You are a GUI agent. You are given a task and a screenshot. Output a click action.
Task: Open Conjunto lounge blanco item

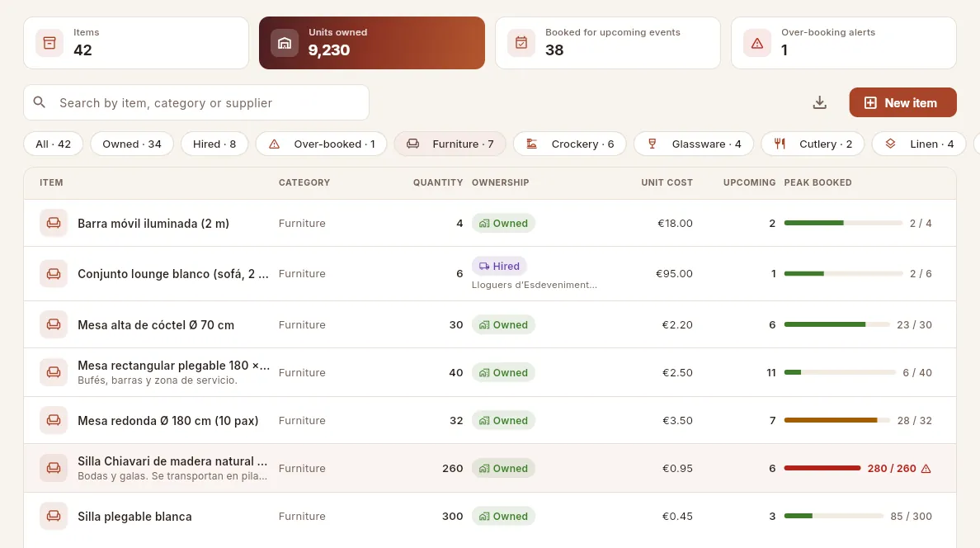point(173,274)
